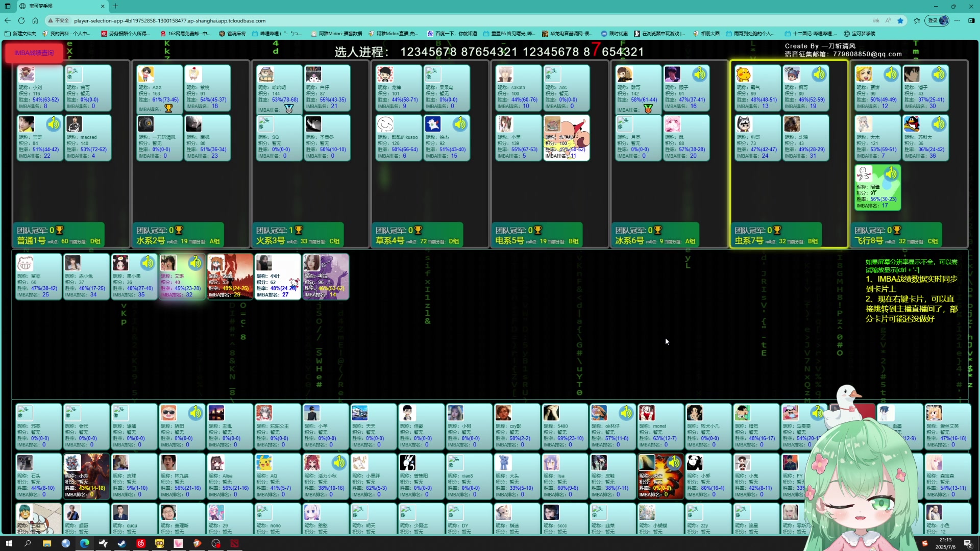Pick player 小叶 from the middle pool
This screenshot has height=551, width=980.
coord(278,277)
